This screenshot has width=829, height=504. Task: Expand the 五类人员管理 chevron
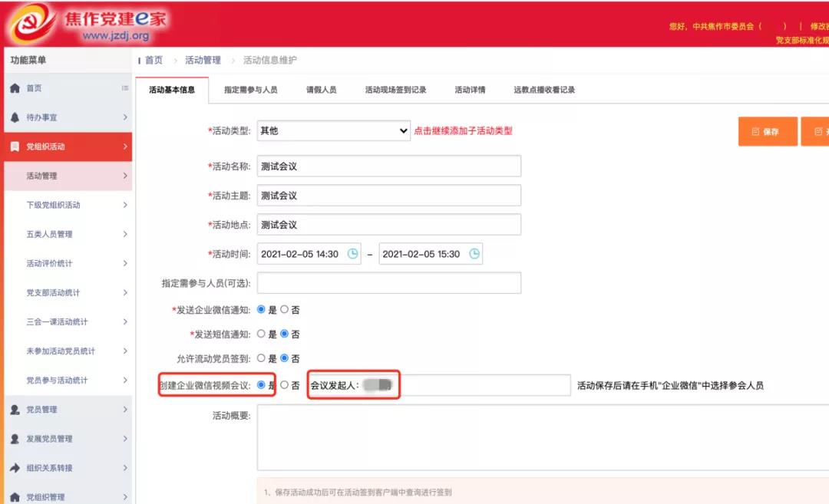point(125,234)
